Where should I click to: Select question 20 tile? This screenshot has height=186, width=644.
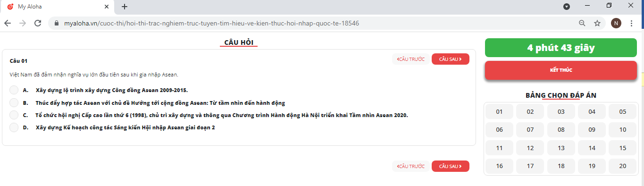[x=623, y=166]
